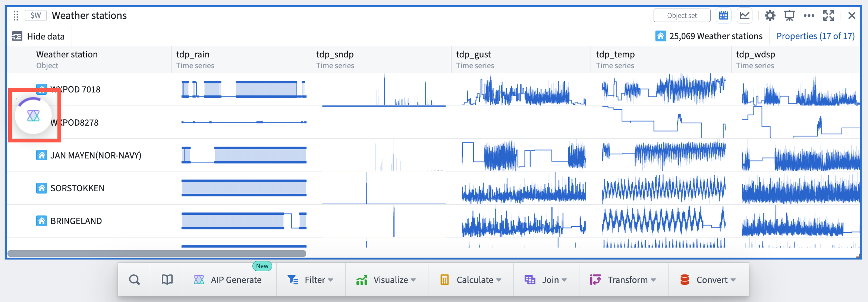Click the JAN MAYEN(NOR-NAVY) station icon
The width and height of the screenshot is (868, 302).
tap(41, 155)
